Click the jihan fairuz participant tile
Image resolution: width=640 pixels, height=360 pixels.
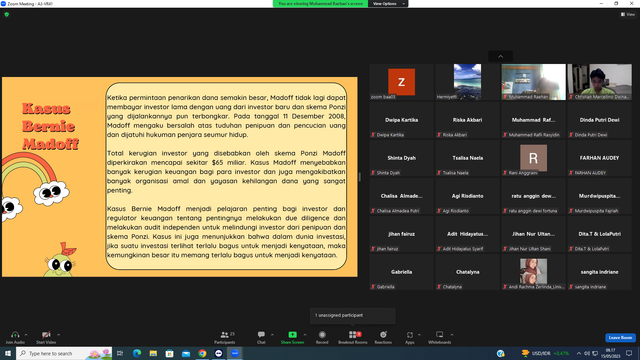coord(402,234)
